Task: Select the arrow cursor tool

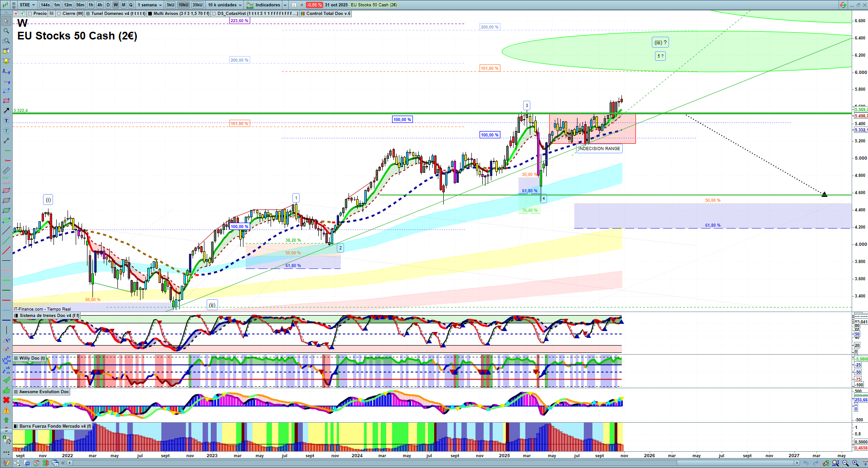Action: tap(6, 21)
